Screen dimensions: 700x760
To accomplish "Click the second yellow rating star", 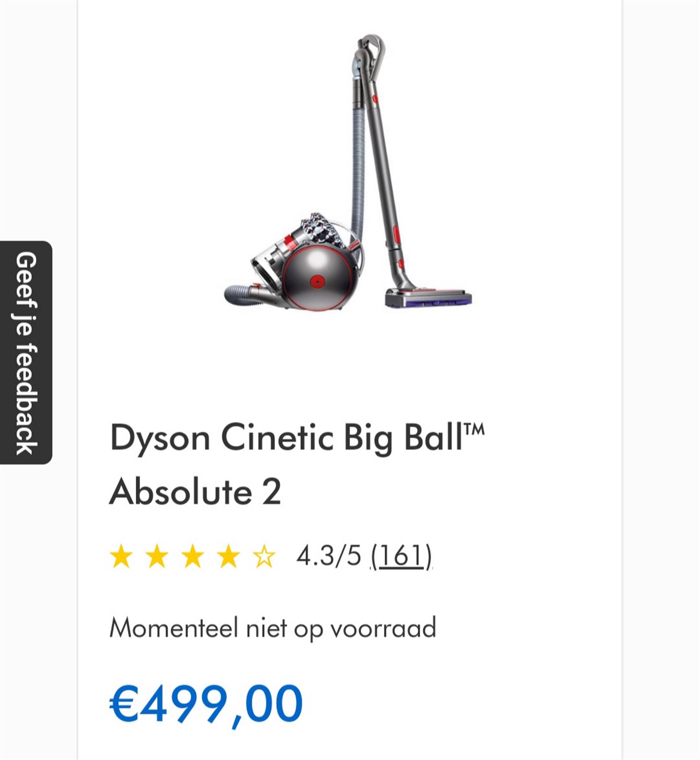I will click(157, 556).
